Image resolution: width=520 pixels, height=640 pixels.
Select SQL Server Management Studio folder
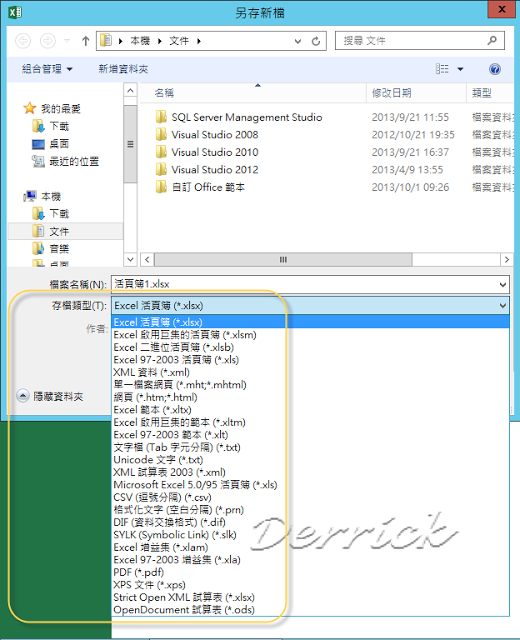pyautogui.click(x=247, y=118)
